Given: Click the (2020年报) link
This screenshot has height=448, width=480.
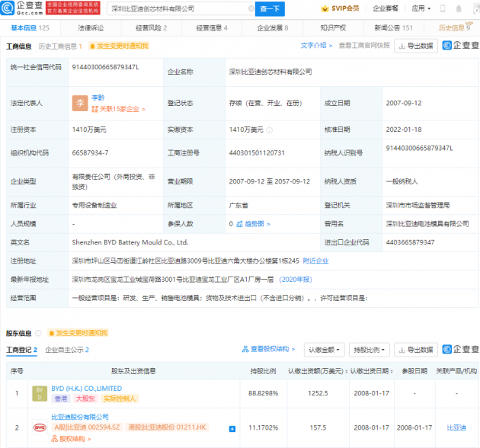Looking at the screenshot, I should point(296,280).
